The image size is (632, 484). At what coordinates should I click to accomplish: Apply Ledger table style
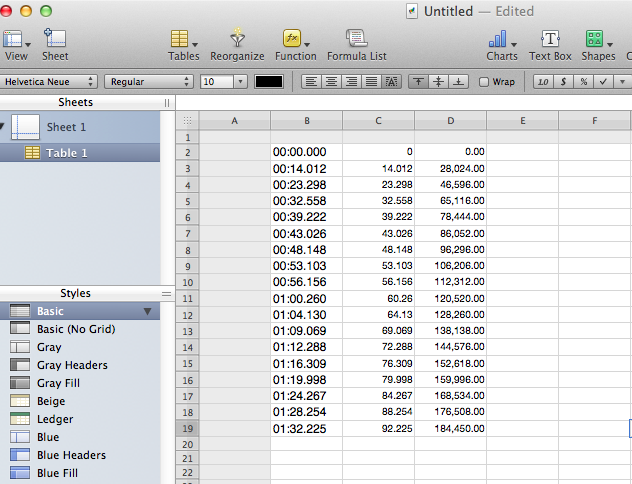pyautogui.click(x=80, y=419)
